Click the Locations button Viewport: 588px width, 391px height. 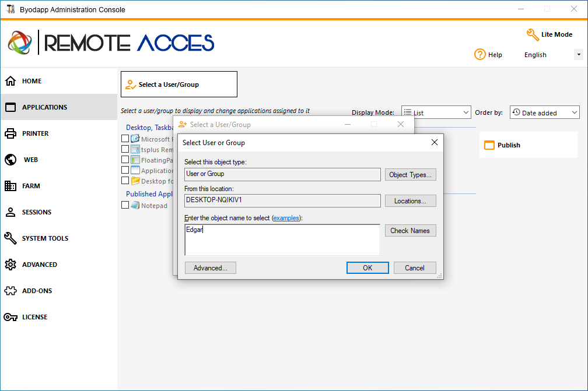point(410,200)
